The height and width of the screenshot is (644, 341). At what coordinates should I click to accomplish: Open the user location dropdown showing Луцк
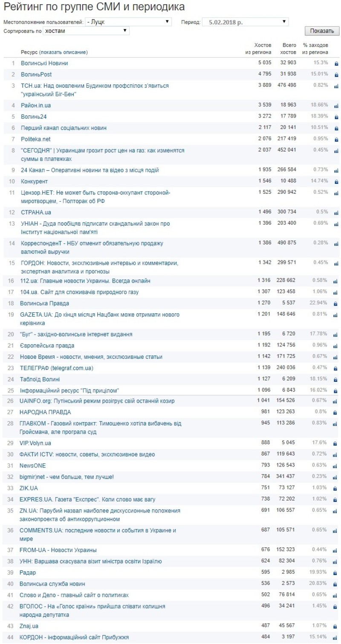click(x=128, y=22)
